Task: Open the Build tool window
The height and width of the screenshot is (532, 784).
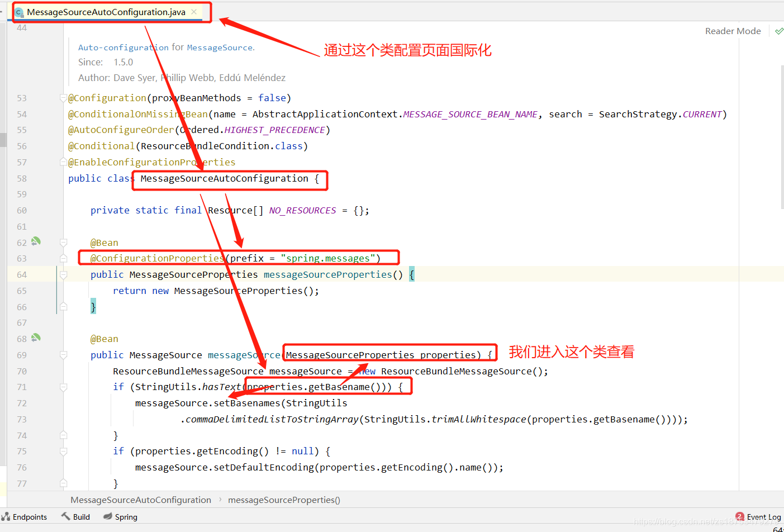Action: tap(75, 517)
